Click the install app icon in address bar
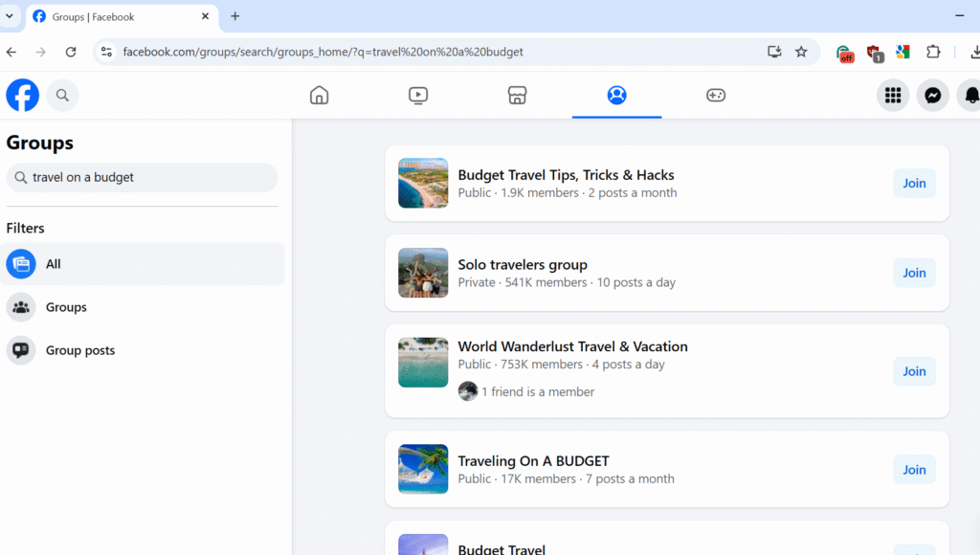The image size is (980, 555). 774,52
